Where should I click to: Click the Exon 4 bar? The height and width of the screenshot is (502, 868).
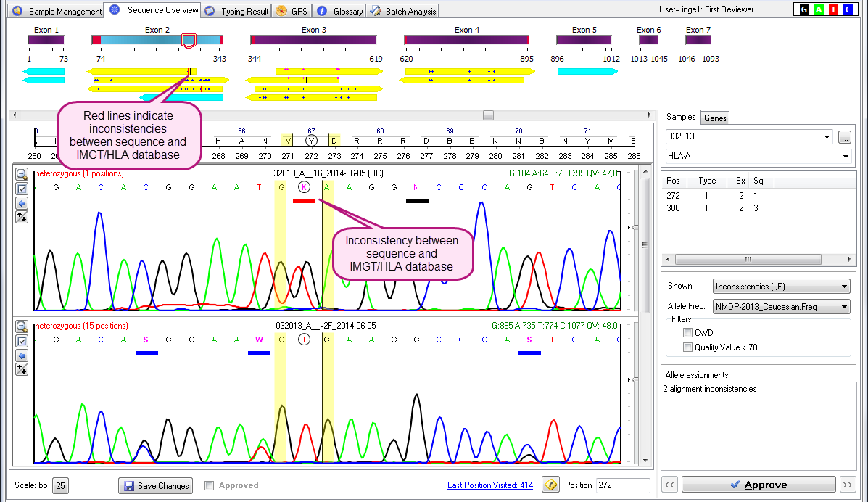[x=466, y=40]
